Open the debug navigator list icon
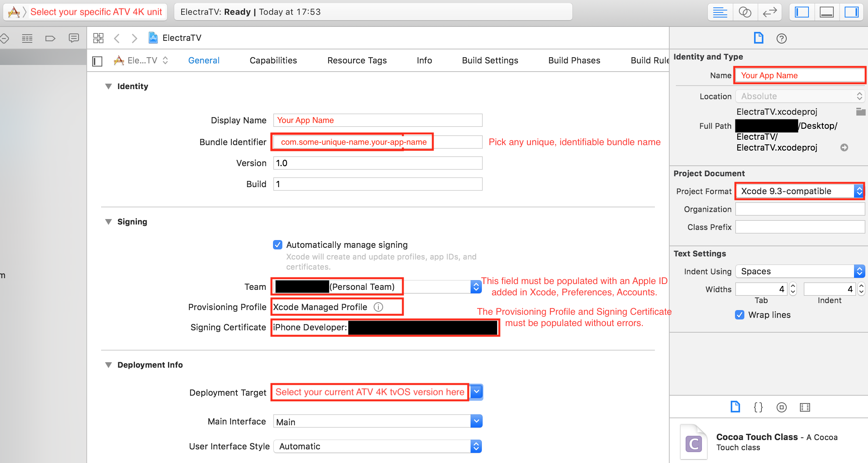Image resolution: width=868 pixels, height=463 pixels. (27, 38)
